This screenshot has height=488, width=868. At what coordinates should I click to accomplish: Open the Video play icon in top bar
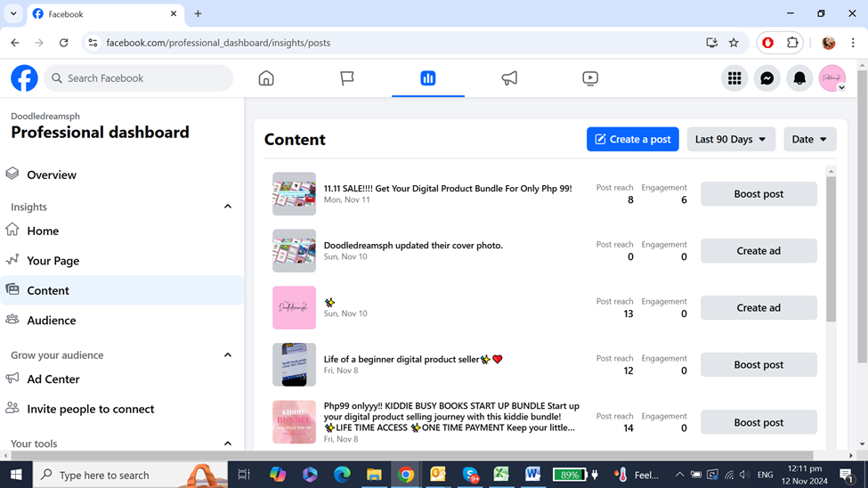pyautogui.click(x=590, y=78)
